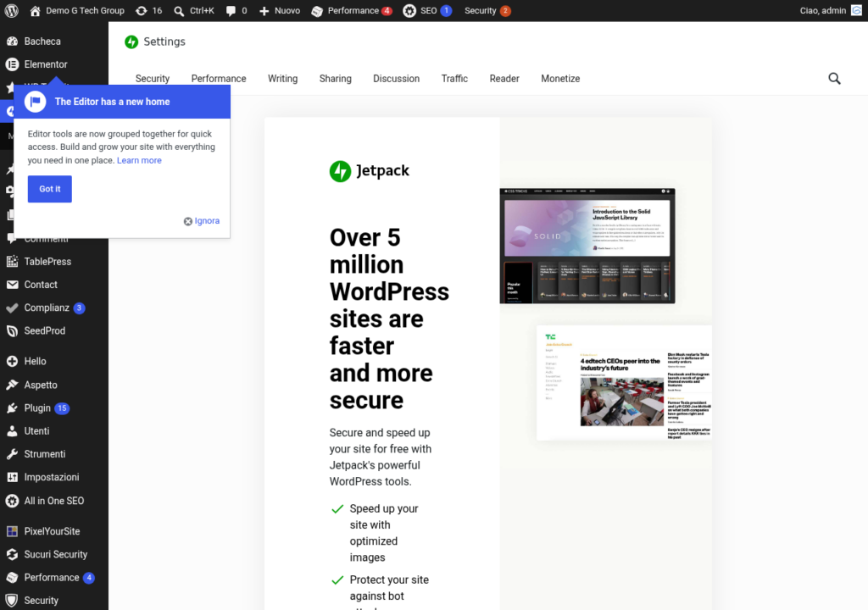Click the Plugin plug icon in sidebar
The height and width of the screenshot is (610, 868).
(x=12, y=408)
